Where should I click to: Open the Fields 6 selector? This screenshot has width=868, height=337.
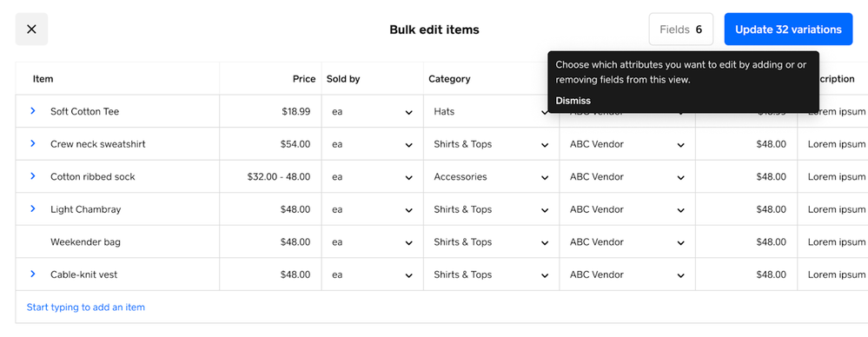[681, 30]
